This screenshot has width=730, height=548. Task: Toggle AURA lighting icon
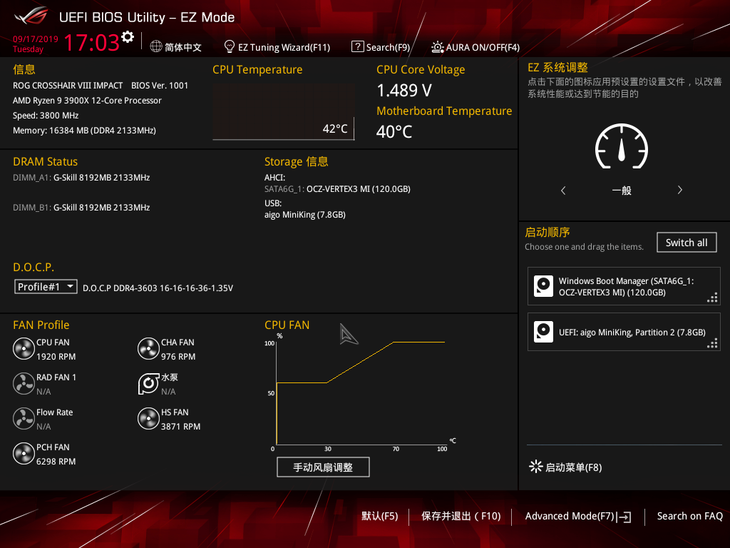(437, 47)
